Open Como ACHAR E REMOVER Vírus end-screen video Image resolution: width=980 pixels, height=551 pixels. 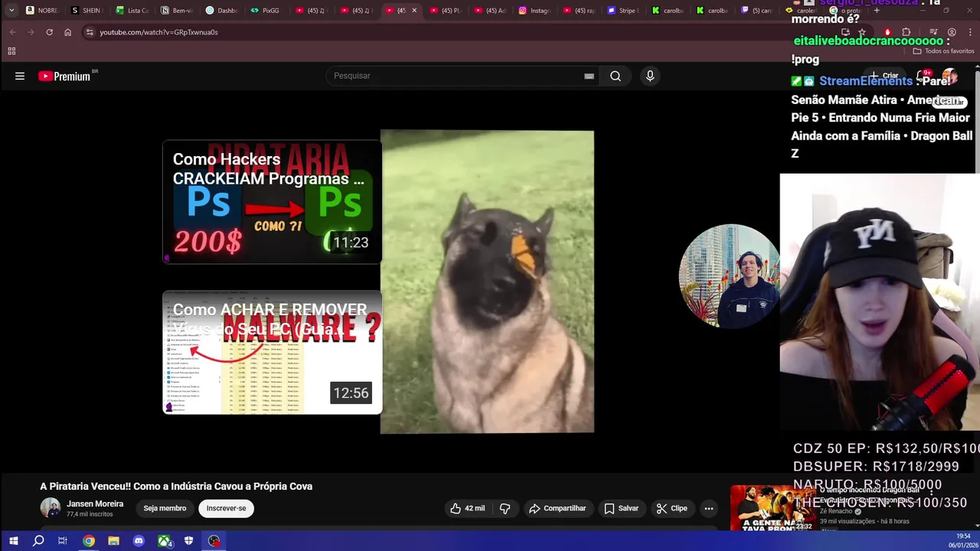[272, 352]
